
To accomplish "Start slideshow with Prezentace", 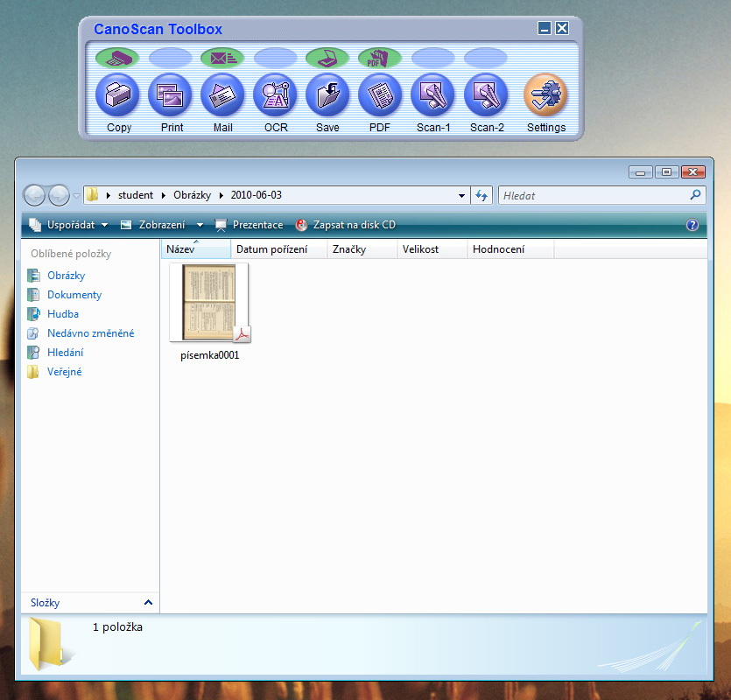I will click(250, 225).
